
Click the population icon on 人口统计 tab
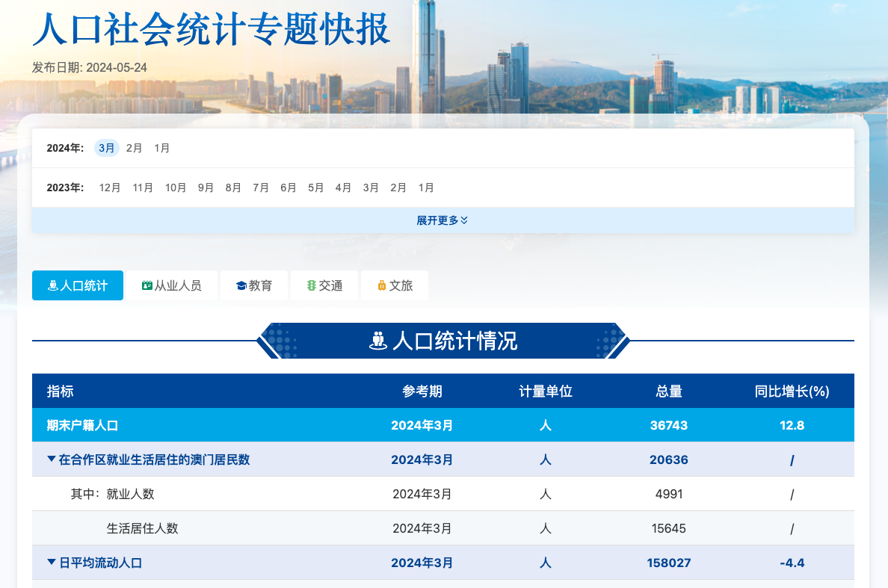52,286
